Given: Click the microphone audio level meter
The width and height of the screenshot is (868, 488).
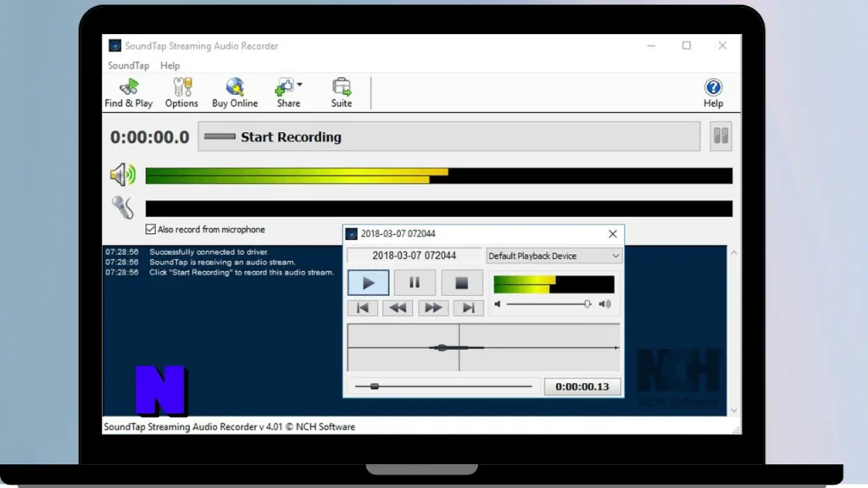Looking at the screenshot, I should 438,208.
